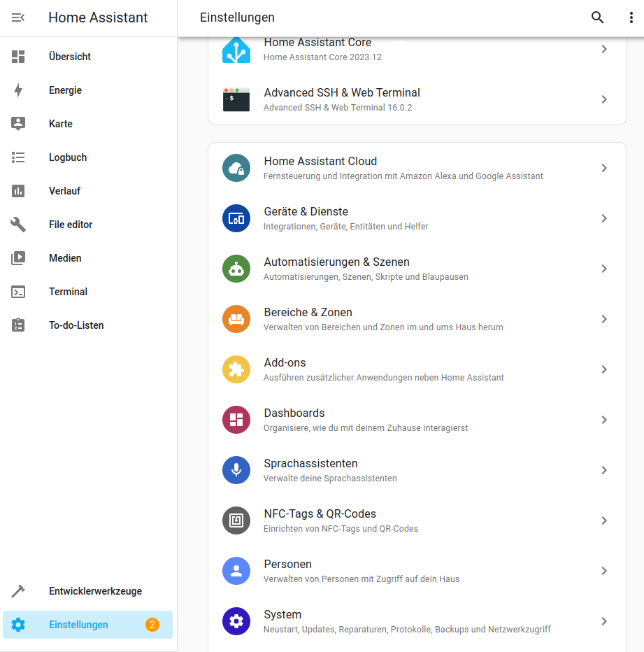The width and height of the screenshot is (644, 652).
Task: Open Energie from the sidebar
Action: click(x=87, y=90)
